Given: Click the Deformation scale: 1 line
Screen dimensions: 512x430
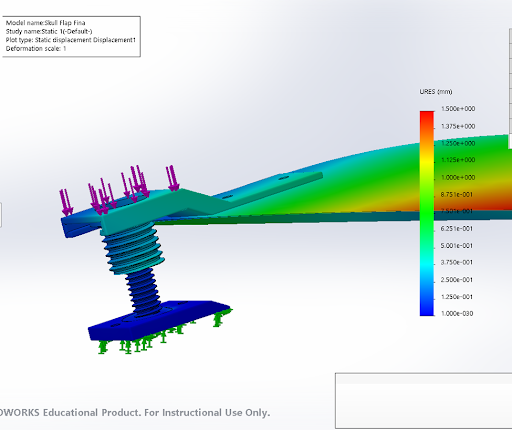Looking at the screenshot, I should (x=36, y=49).
